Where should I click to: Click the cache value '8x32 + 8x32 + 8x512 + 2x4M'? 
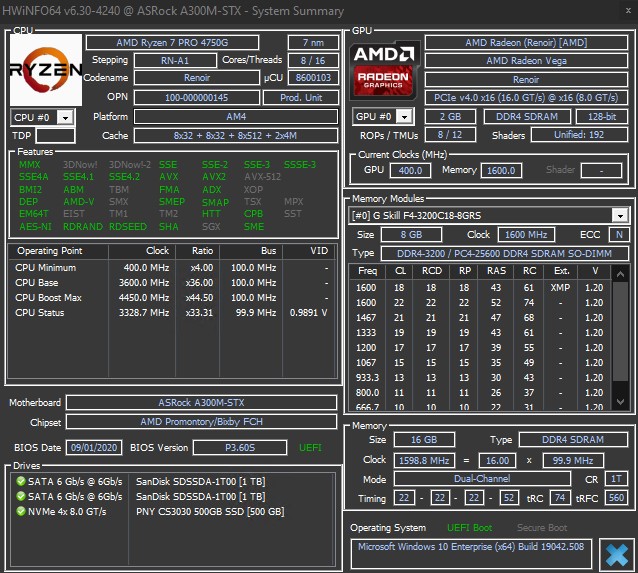[236, 136]
